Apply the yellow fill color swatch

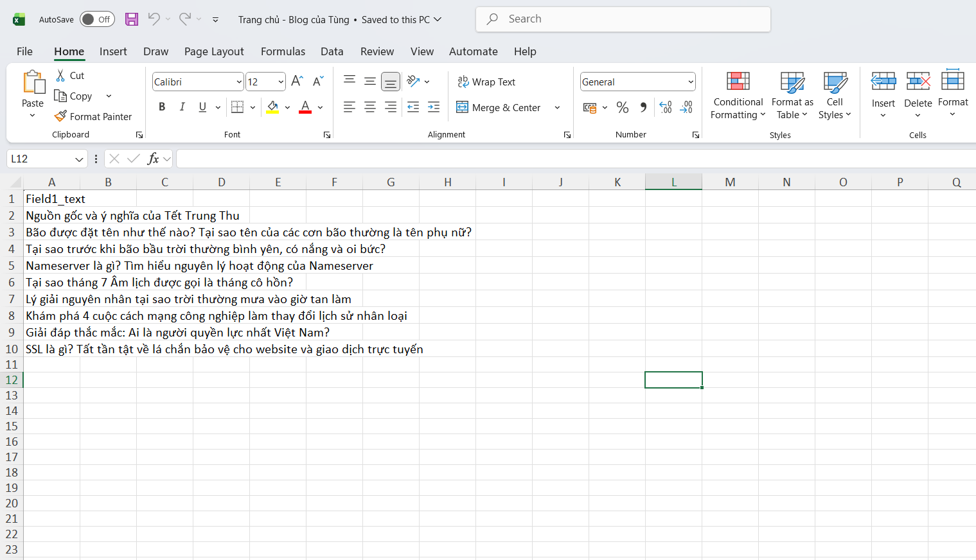tap(272, 107)
